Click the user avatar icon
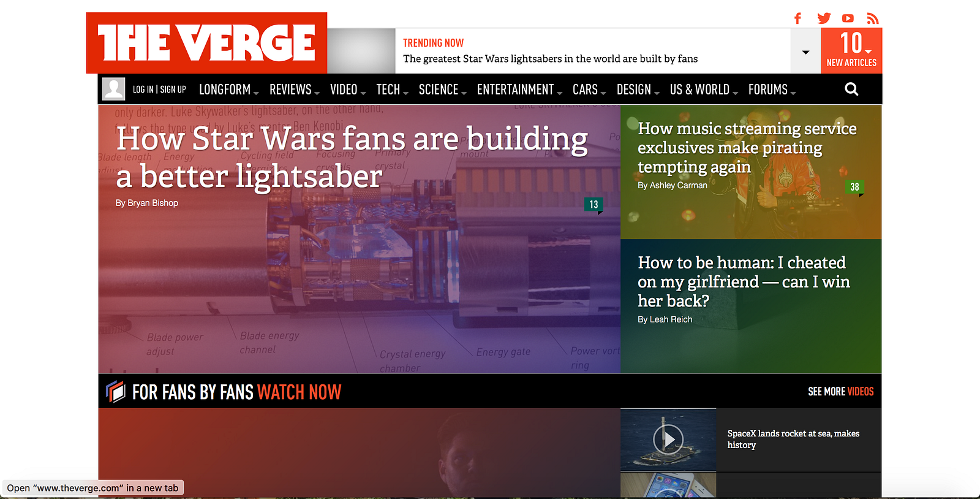The image size is (980, 499). [x=113, y=89]
